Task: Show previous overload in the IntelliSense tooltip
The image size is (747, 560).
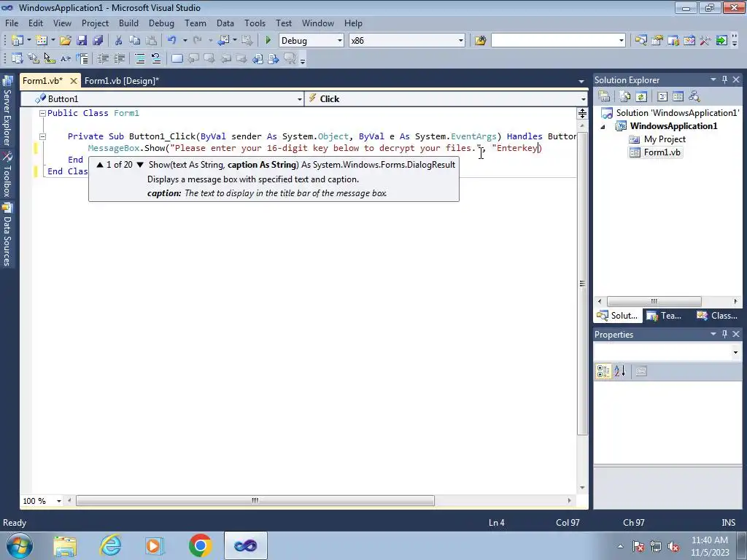Action: click(x=99, y=165)
